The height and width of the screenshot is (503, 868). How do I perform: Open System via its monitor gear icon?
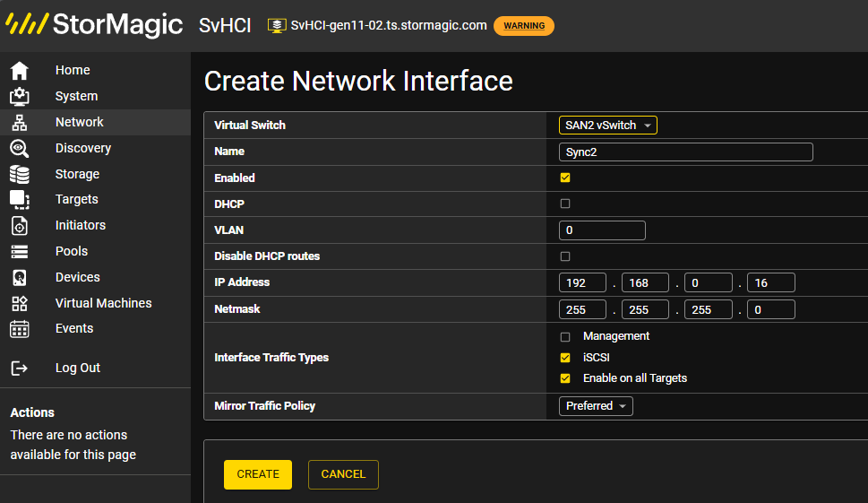point(20,97)
